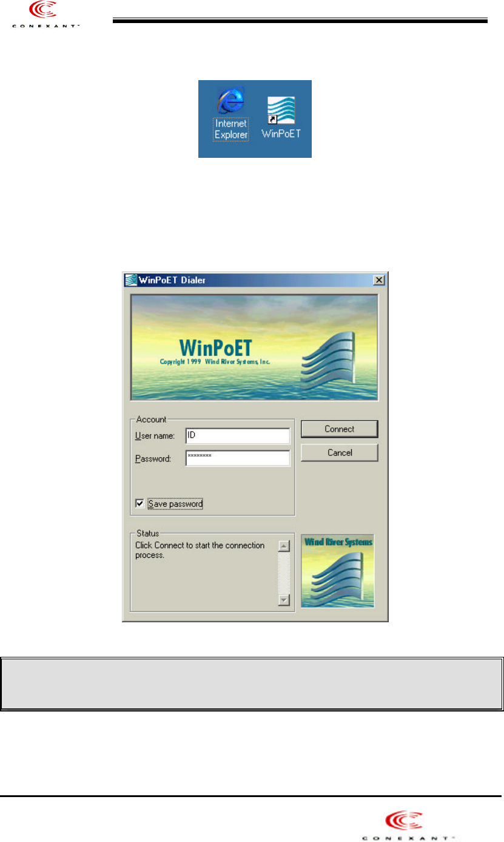Click the 'User name:' label
Screen dimensions: 504x842
point(155,436)
